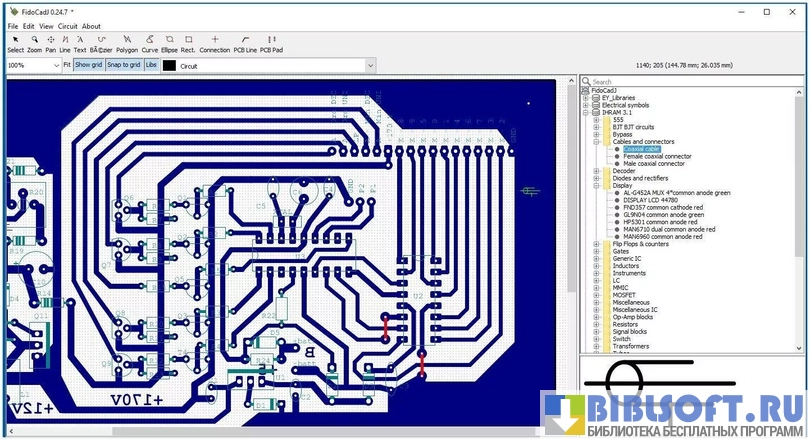Viewport: 810px width, 440px height.
Task: Activate the Ellipse tool
Action: click(x=169, y=43)
